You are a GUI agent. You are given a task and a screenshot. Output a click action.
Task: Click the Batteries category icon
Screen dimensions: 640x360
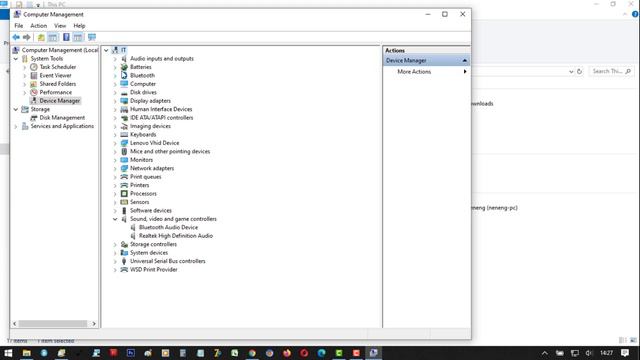pyautogui.click(x=124, y=67)
